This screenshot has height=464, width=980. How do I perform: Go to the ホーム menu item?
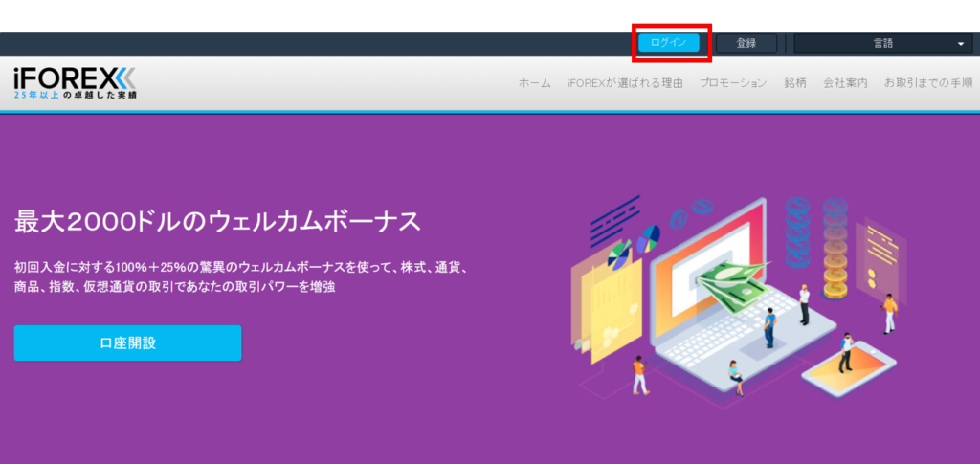[x=535, y=83]
